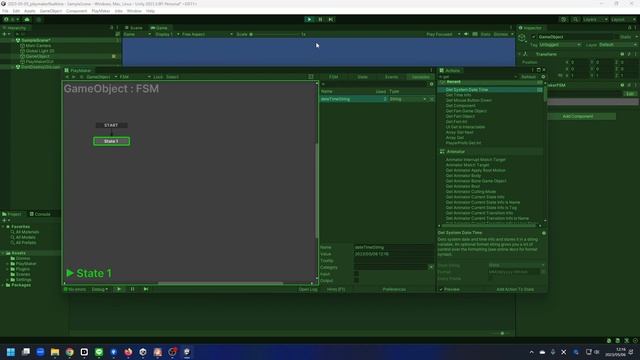The image size is (640, 360).
Task: Click Hints F1 button
Action: point(336,289)
